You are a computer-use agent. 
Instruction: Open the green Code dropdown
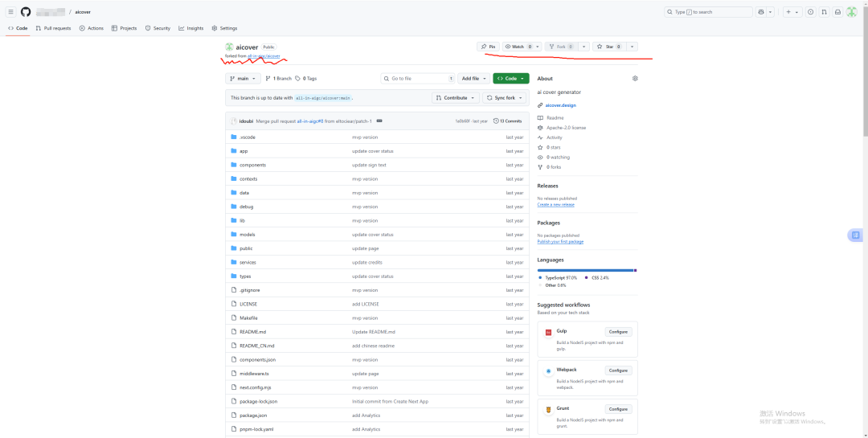click(x=510, y=79)
